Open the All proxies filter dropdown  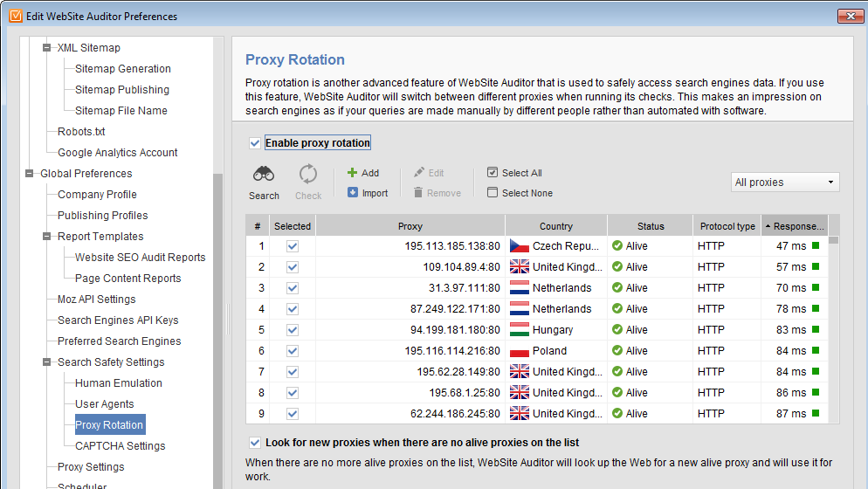[785, 183]
